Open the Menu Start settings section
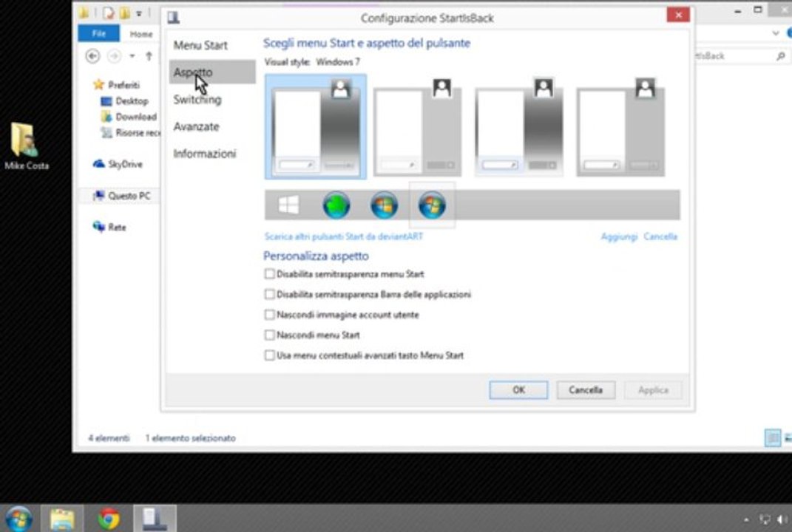The image size is (792, 532). pyautogui.click(x=200, y=45)
